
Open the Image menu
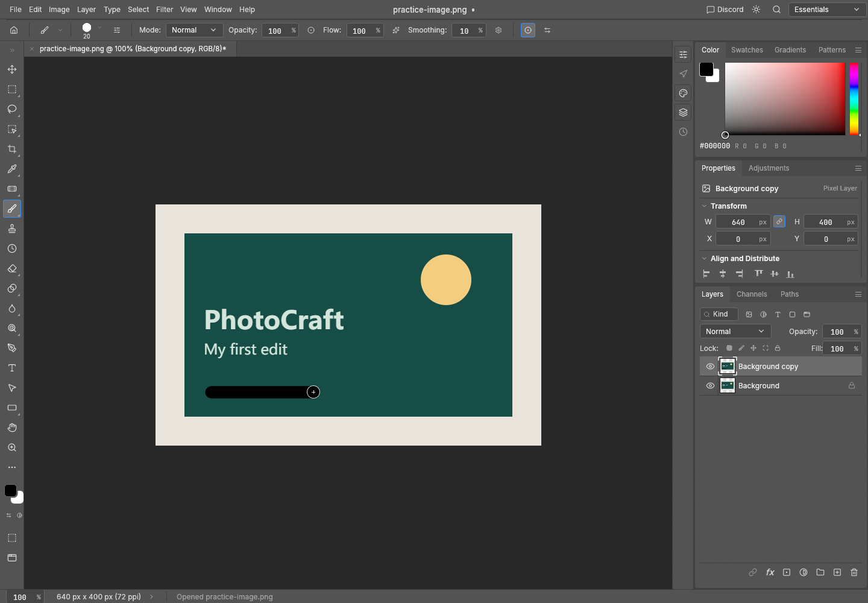pos(59,10)
